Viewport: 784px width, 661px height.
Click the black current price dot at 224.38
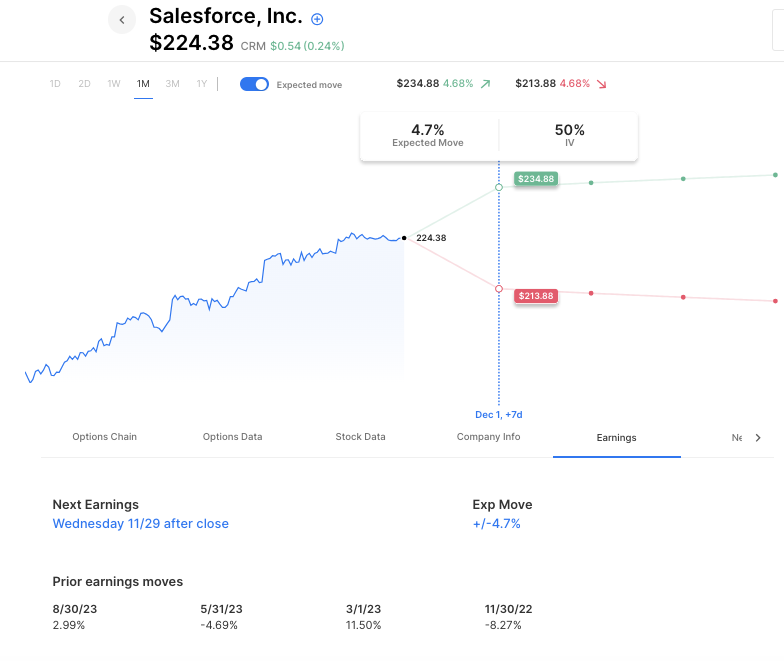(404, 238)
